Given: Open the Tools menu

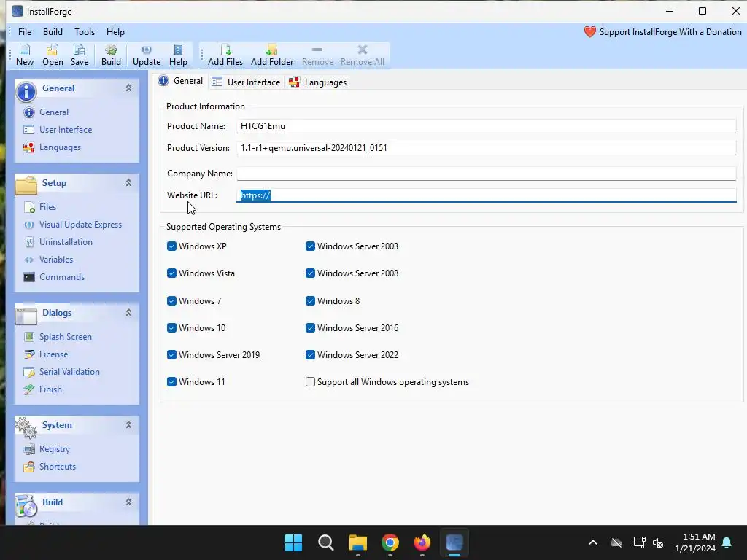Looking at the screenshot, I should coord(85,32).
